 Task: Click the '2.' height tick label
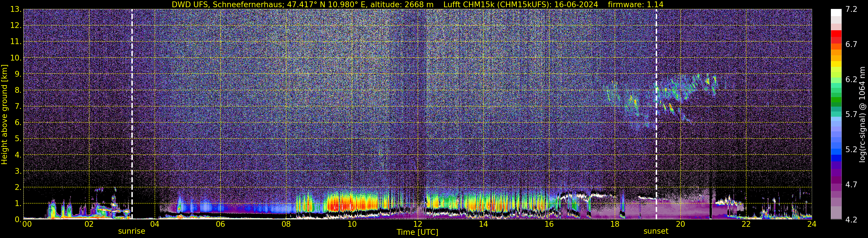(x=18, y=187)
